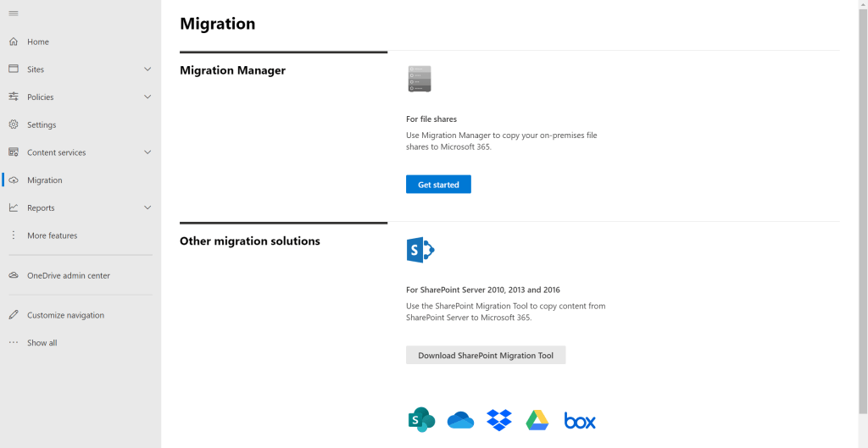This screenshot has height=448, width=868.
Task: Expand the Policies section chevron
Action: click(147, 97)
